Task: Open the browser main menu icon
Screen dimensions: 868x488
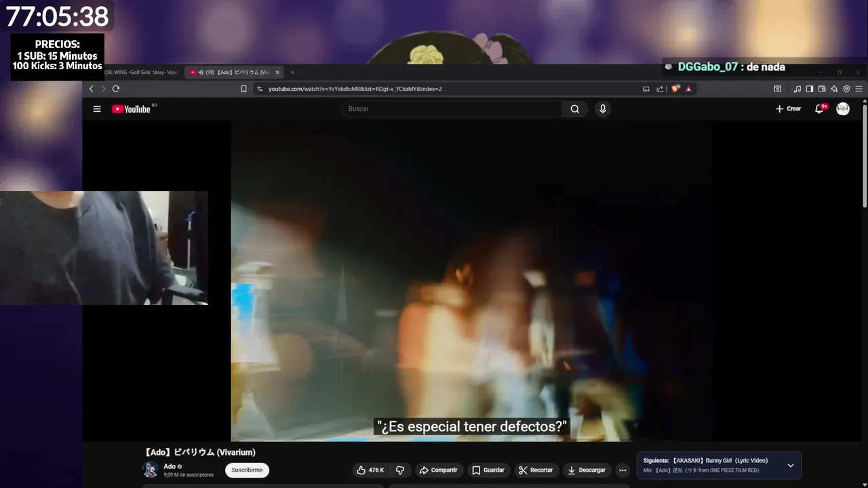Action: [x=859, y=89]
